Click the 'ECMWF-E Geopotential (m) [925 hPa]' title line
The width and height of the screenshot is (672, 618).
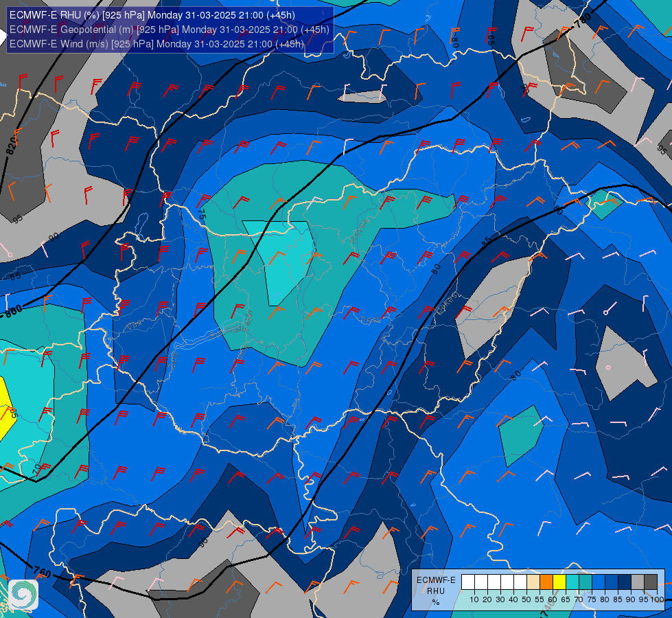coord(170,30)
